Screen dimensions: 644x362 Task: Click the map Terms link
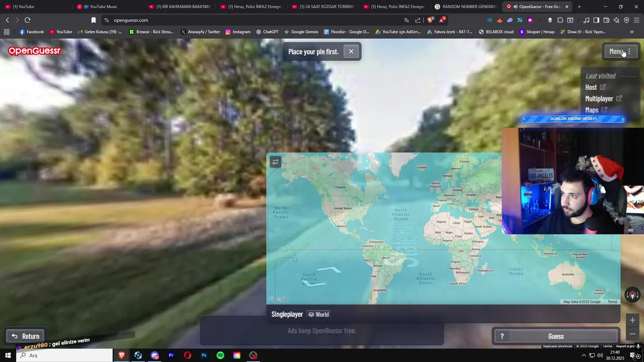coord(612,302)
